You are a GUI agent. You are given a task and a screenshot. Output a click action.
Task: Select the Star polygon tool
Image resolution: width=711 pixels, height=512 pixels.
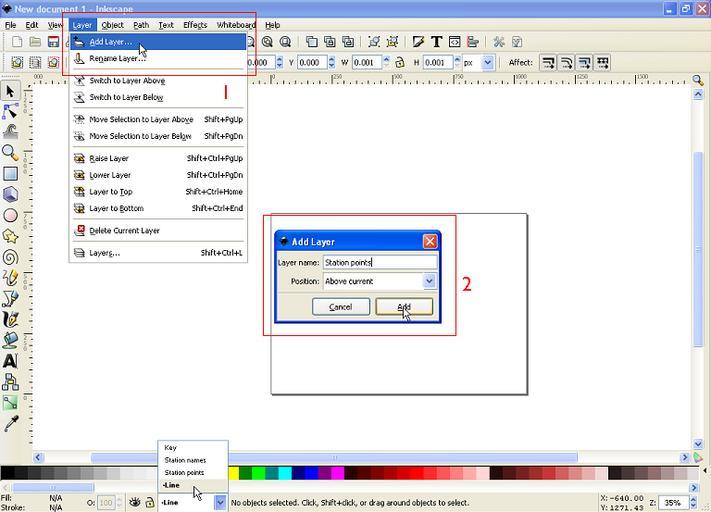pos(10,236)
